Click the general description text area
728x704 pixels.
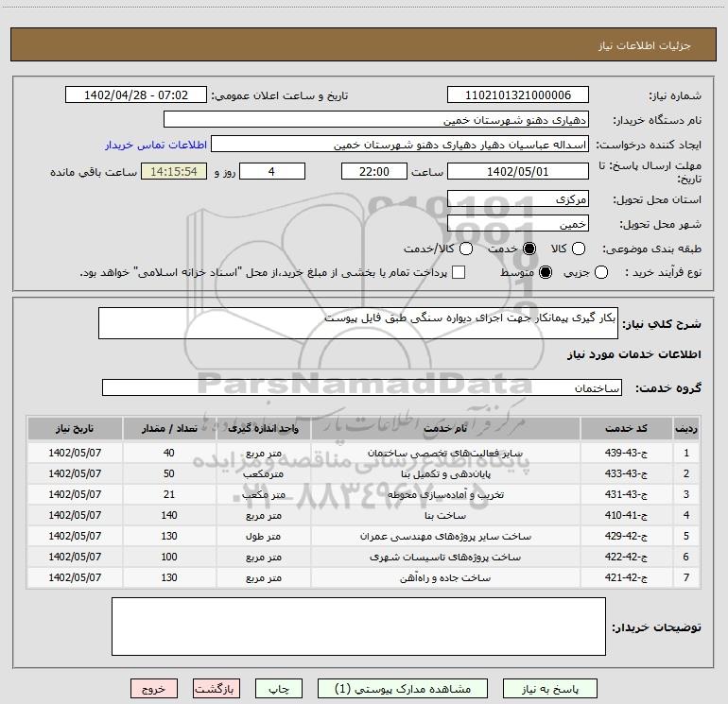358,323
